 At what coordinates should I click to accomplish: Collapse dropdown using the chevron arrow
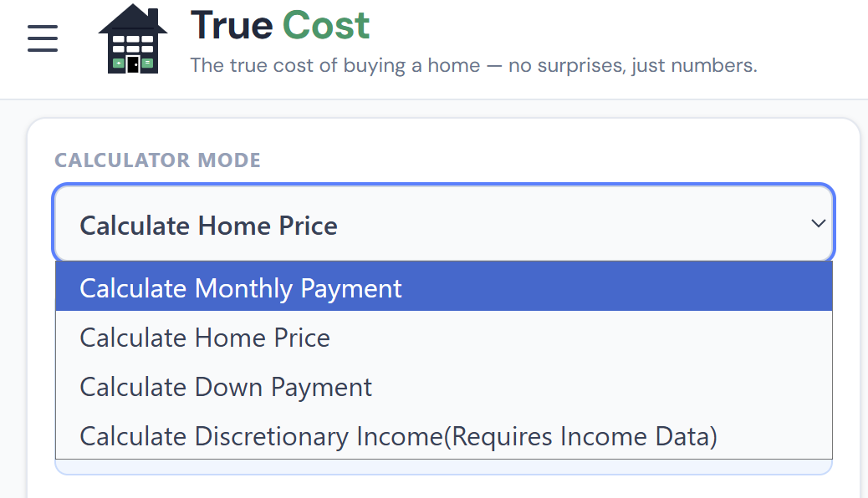pyautogui.click(x=818, y=224)
